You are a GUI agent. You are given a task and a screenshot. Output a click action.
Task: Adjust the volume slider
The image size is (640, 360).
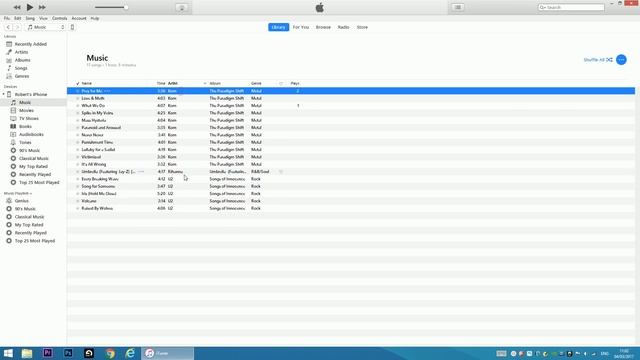tap(111, 7)
